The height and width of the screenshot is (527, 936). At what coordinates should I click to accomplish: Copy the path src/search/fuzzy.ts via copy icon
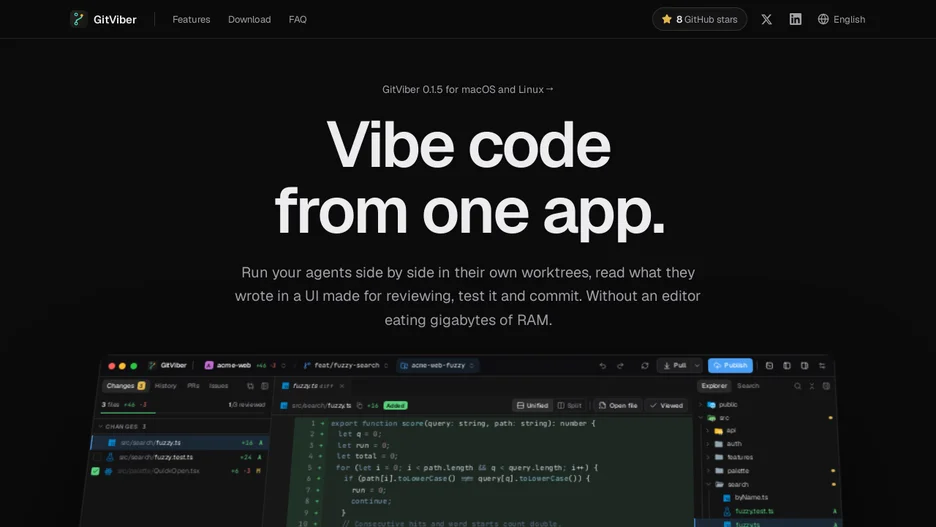pyautogui.click(x=359, y=405)
